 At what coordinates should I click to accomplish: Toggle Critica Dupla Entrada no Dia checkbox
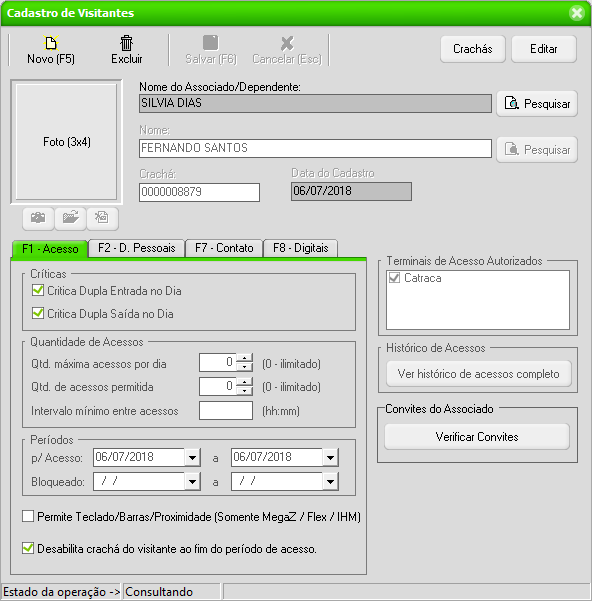tap(38, 290)
